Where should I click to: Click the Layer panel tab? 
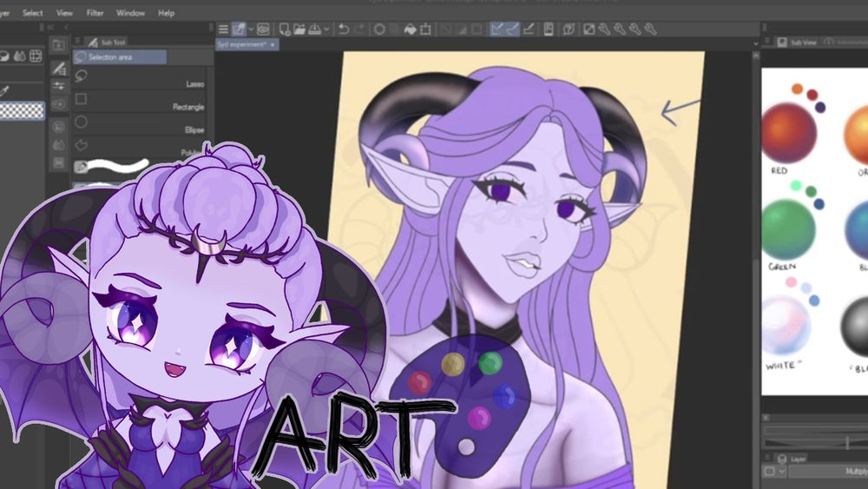(x=792, y=459)
